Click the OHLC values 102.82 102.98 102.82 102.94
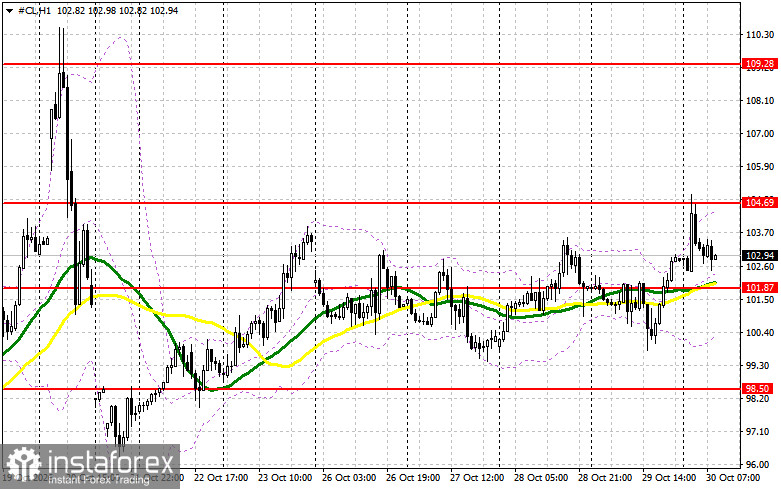 click(118, 10)
